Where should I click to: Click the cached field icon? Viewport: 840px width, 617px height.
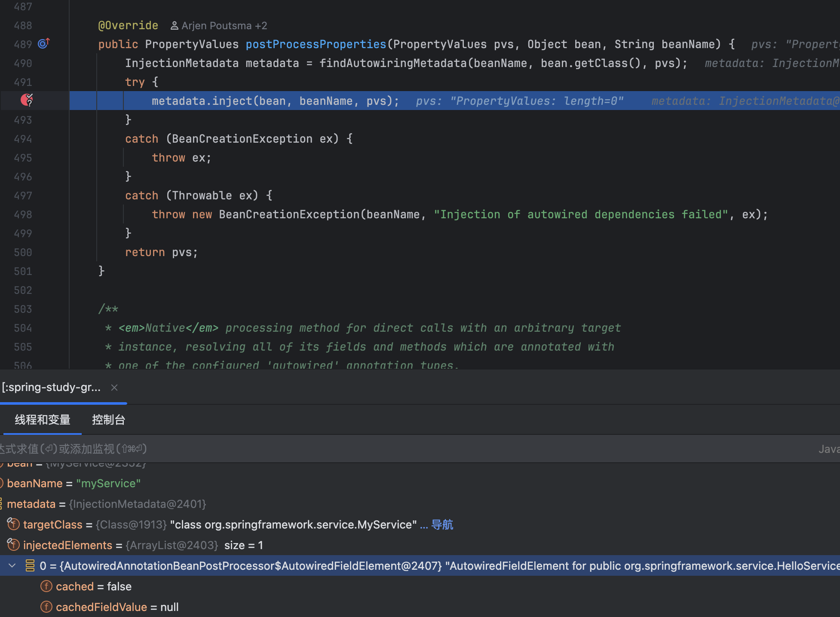46,586
